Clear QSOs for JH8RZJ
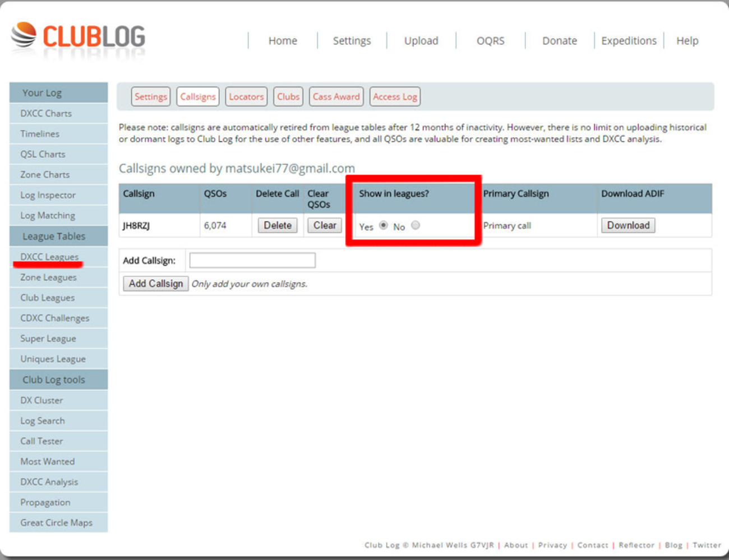Image resolution: width=729 pixels, height=560 pixels. [324, 225]
